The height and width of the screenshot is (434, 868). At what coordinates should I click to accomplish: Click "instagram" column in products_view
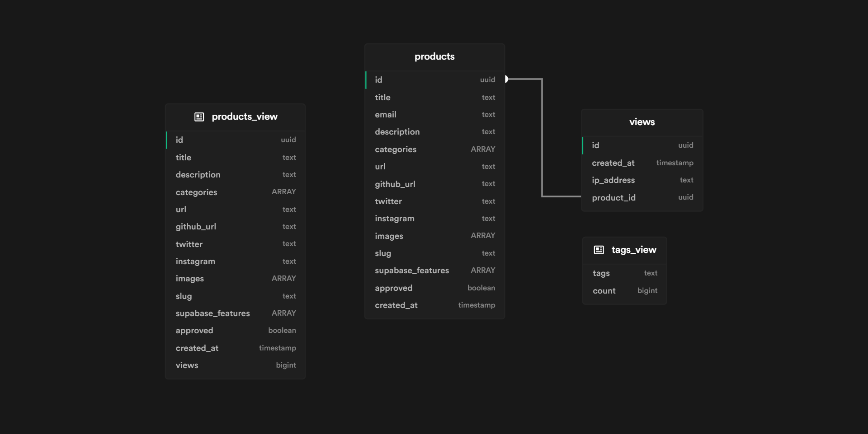click(x=235, y=261)
